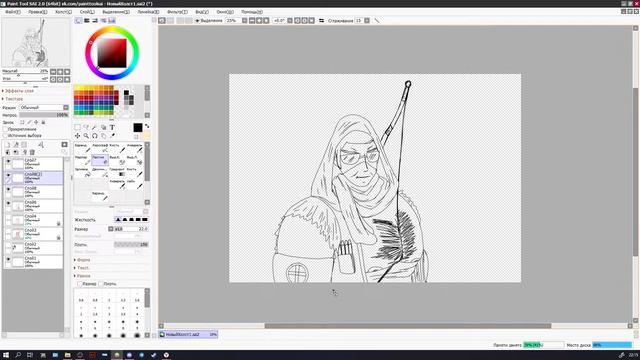This screenshot has width=640, height=360.
Task: Enable the Прикрепление checkbox
Action: tap(5, 129)
